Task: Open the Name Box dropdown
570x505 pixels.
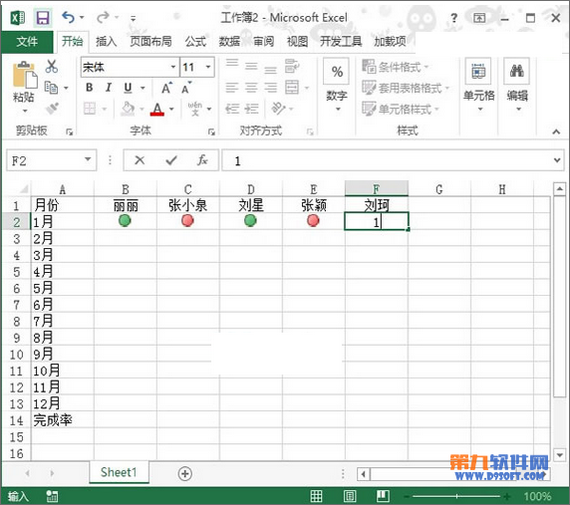Action: pyautogui.click(x=88, y=160)
